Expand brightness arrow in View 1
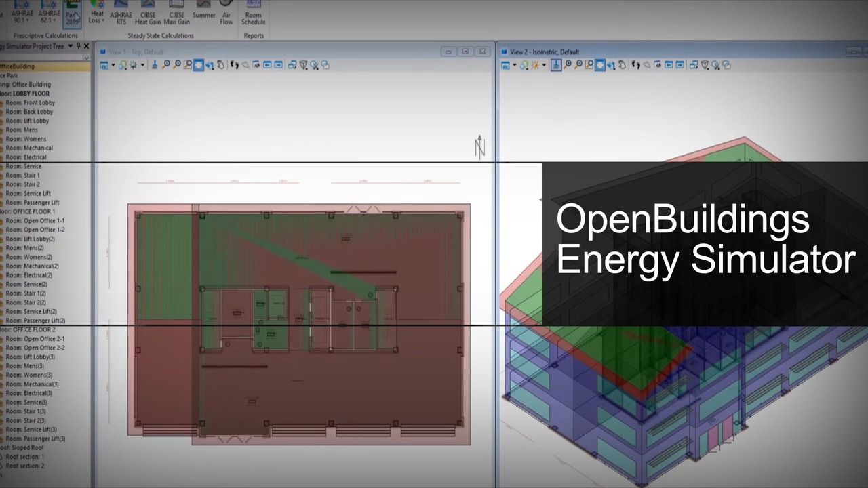Image resolution: width=868 pixels, height=488 pixels. pos(142,65)
